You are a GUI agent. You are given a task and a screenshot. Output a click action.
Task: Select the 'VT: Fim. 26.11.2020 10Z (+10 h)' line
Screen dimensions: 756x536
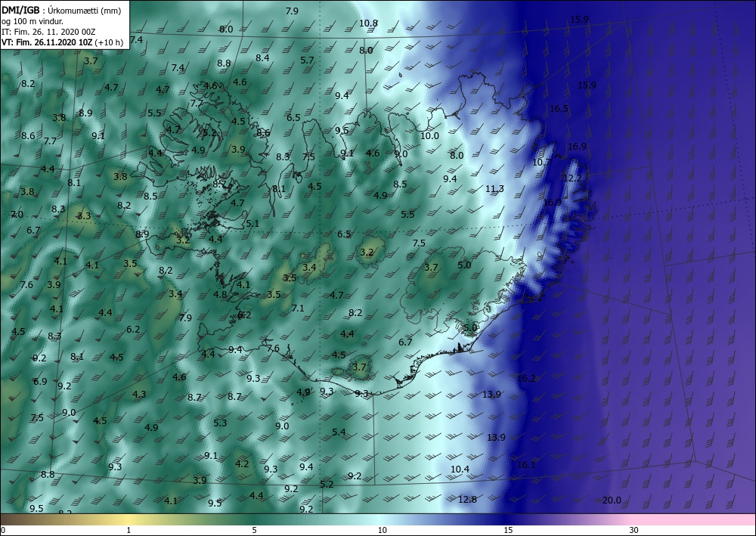point(62,42)
